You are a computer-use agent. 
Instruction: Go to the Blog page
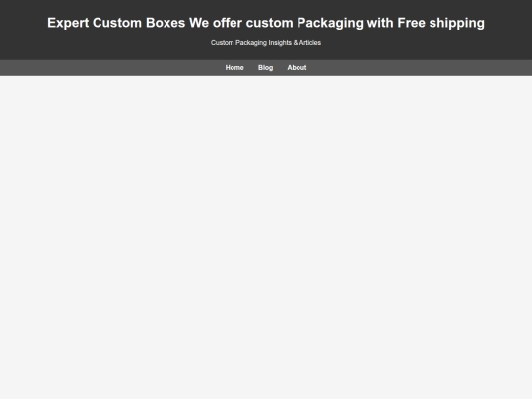265,68
